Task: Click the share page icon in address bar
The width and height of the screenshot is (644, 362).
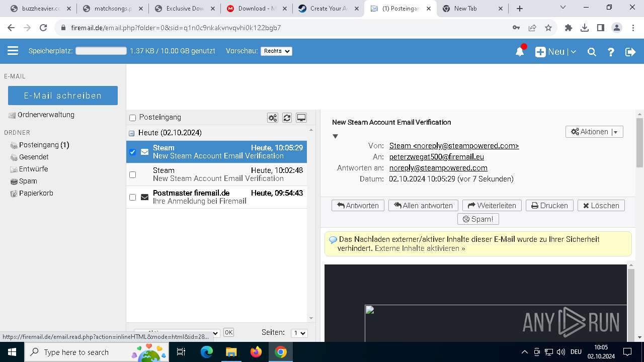Action: (532, 28)
